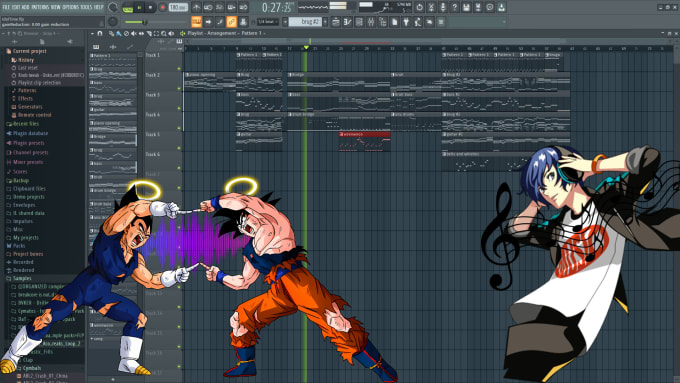Open the ADD menu

click(26, 7)
